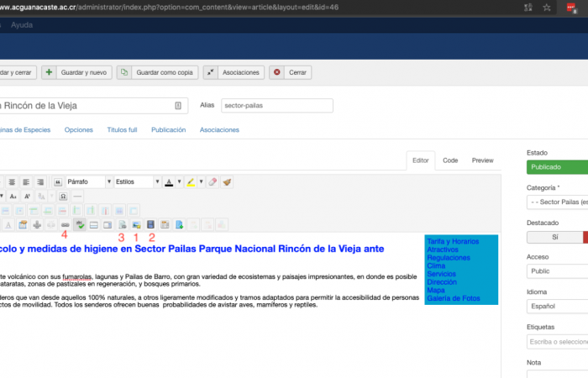Click Guardar como copia button
The width and height of the screenshot is (588, 378).
[x=157, y=73]
